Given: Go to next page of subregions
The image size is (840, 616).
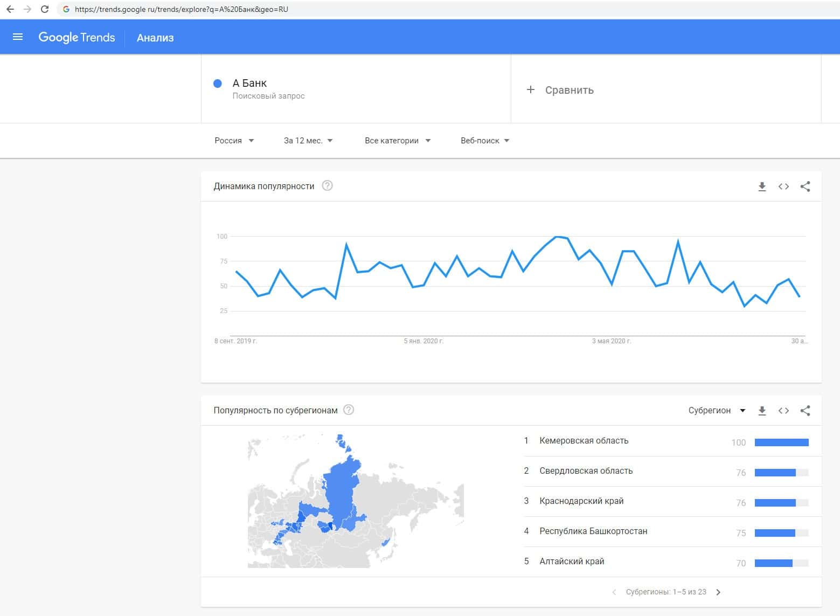Looking at the screenshot, I should click(718, 592).
